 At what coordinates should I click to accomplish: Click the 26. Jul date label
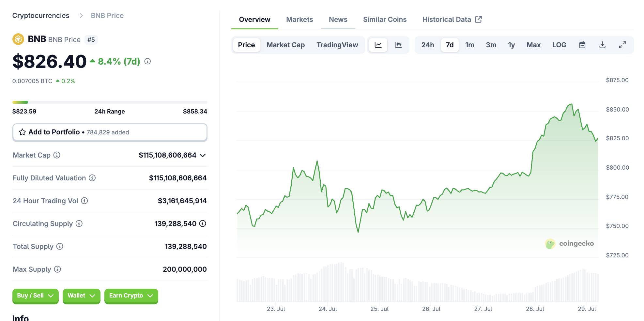click(431, 309)
